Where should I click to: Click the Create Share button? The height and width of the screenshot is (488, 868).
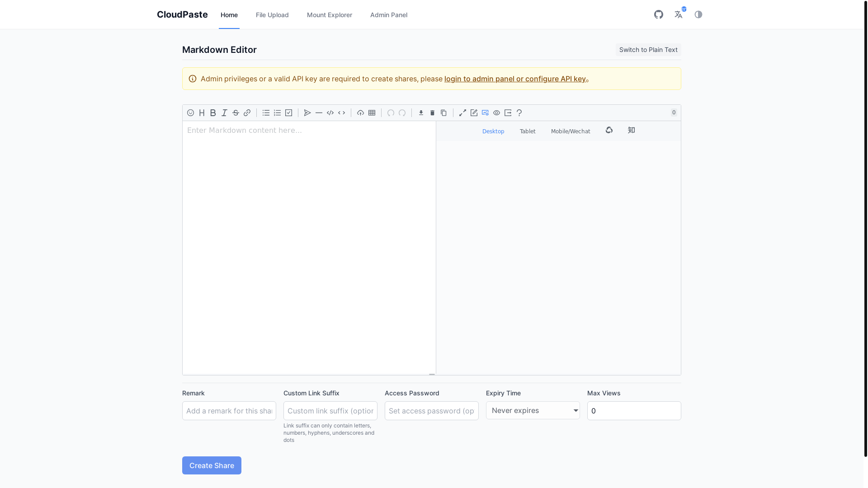(212, 465)
